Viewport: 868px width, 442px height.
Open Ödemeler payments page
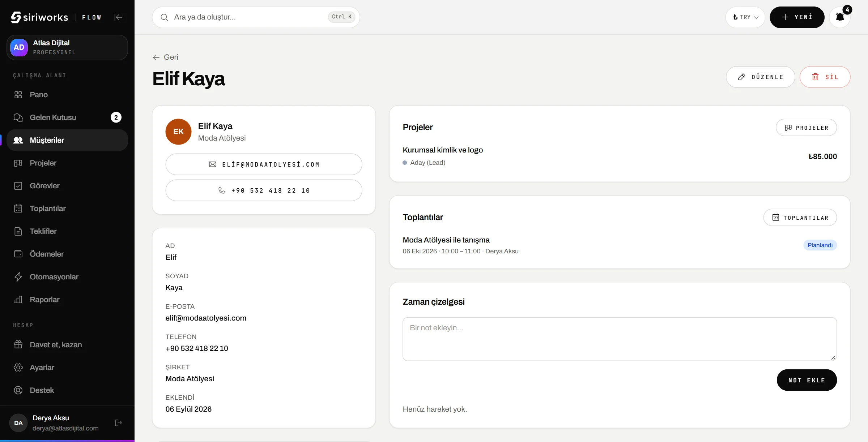point(67,254)
